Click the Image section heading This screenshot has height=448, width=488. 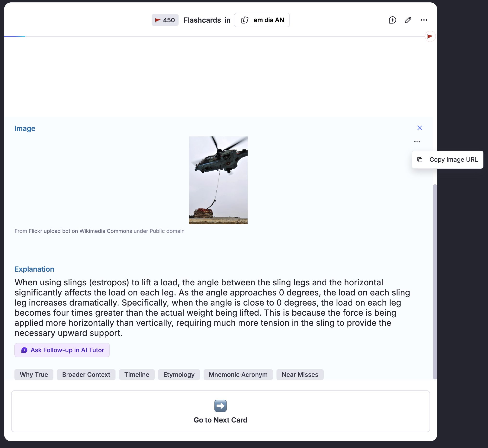tap(25, 128)
